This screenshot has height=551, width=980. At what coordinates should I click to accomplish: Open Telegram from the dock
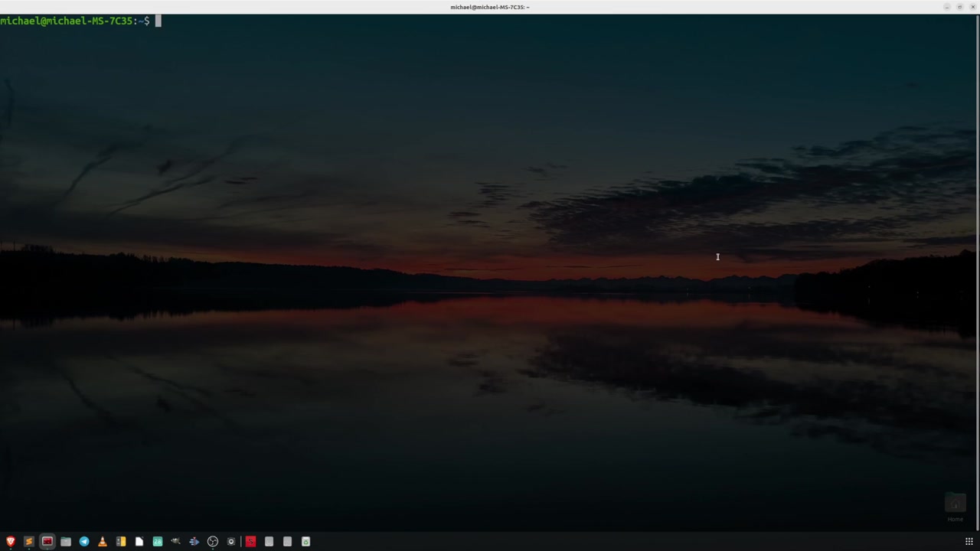[84, 542]
